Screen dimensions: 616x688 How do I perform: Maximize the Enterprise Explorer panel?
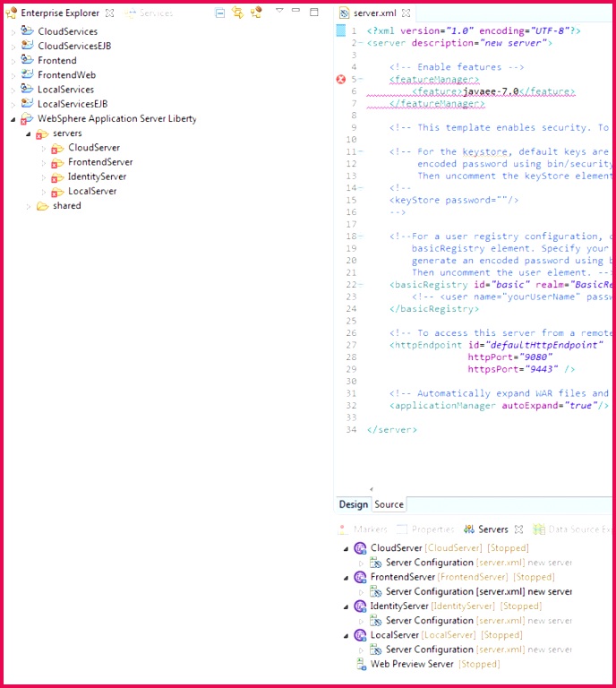[x=314, y=12]
